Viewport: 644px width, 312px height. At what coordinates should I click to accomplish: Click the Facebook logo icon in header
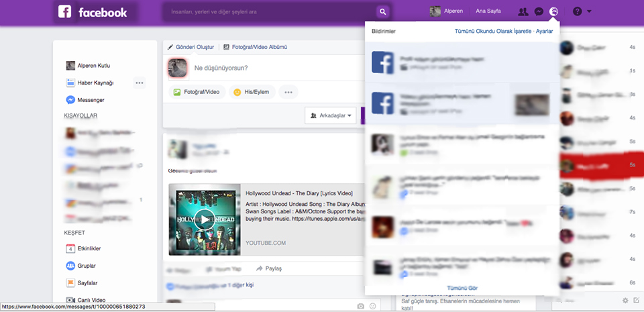pos(65,12)
